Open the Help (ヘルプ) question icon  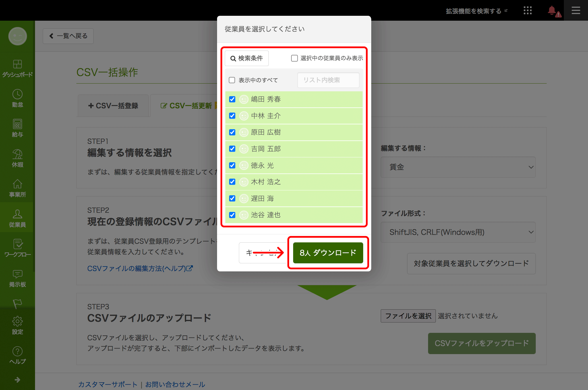17,355
